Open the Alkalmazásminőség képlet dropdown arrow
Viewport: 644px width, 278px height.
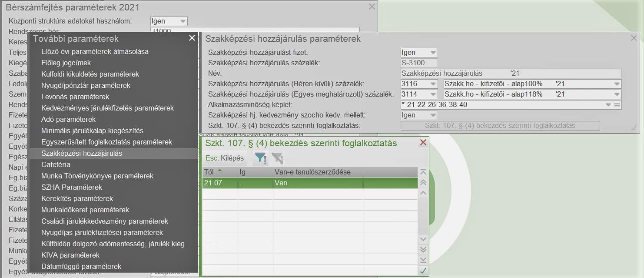coord(608,105)
